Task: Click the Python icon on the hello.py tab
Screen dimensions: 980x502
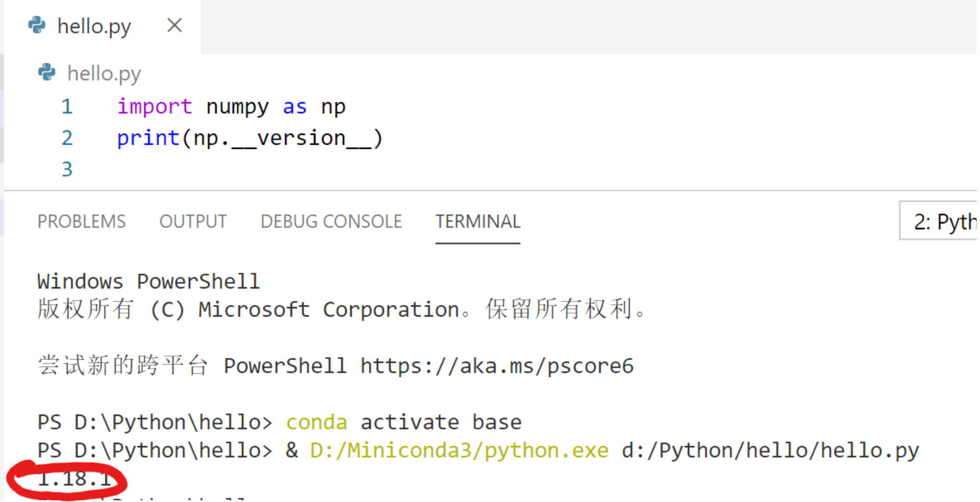Action: pyautogui.click(x=37, y=25)
